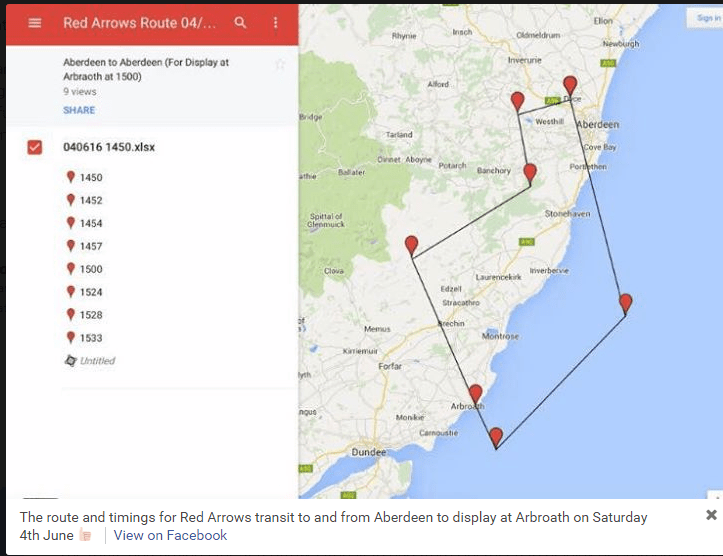The image size is (723, 556).
Task: Close the caption with the X button
Action: click(711, 515)
